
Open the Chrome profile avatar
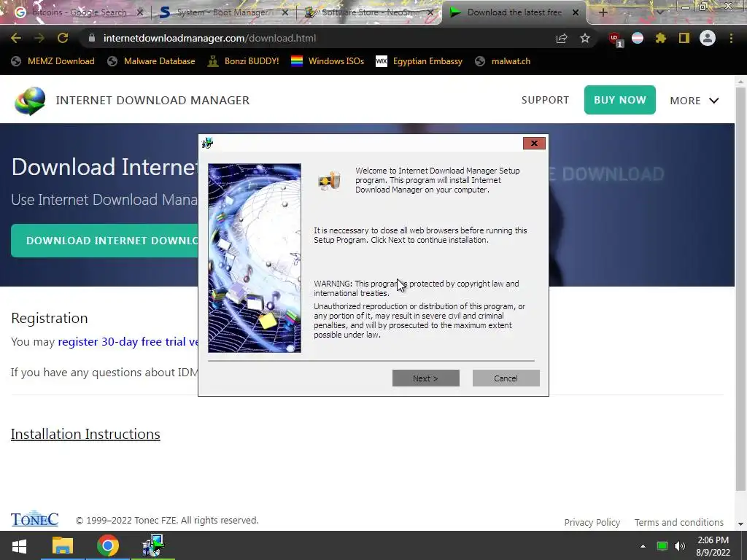pos(708,38)
